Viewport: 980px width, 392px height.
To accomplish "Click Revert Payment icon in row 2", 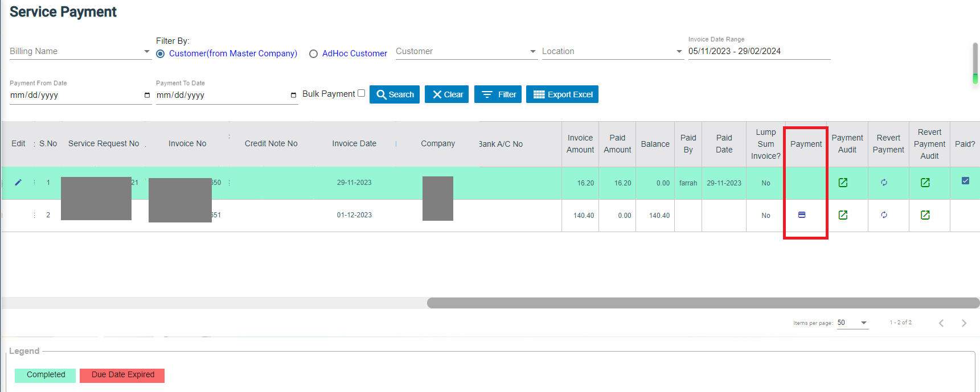I will (884, 215).
